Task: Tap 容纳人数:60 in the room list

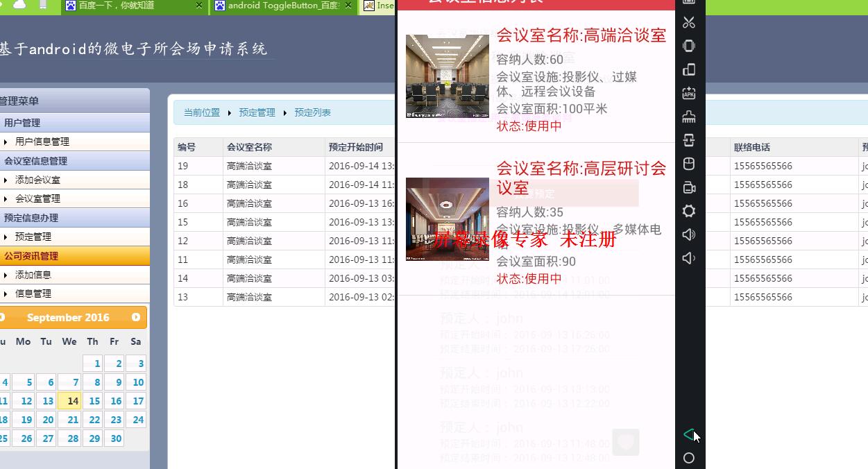Action: [x=530, y=60]
